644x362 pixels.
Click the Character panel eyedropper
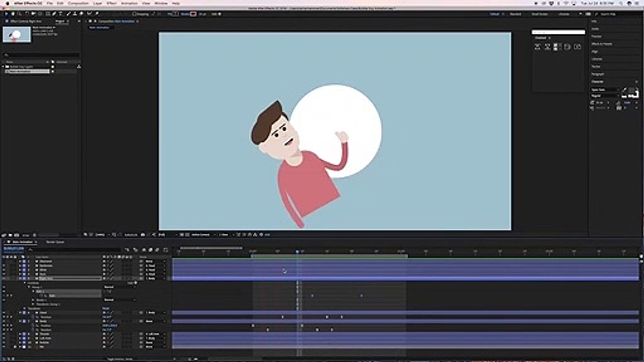(x=624, y=90)
